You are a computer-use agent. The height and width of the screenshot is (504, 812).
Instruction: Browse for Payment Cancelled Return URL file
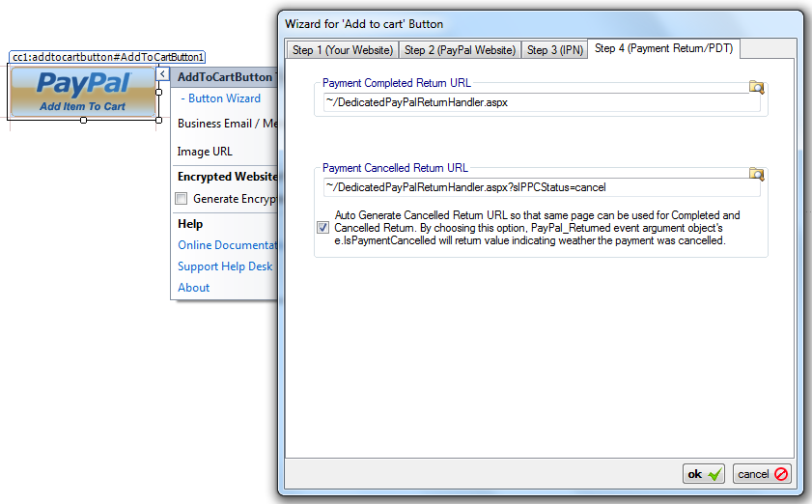pos(756,174)
